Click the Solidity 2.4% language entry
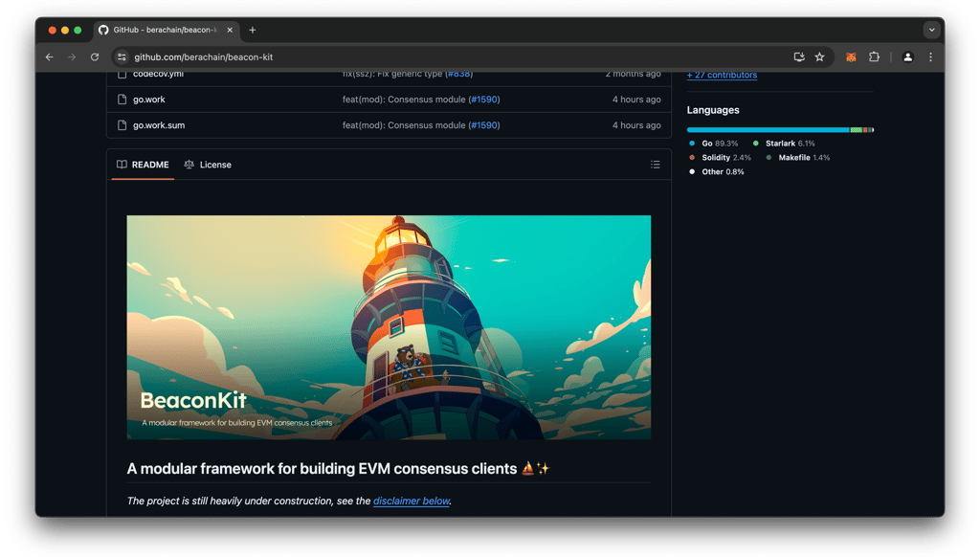Screen dimensions: 980x557 (720, 158)
